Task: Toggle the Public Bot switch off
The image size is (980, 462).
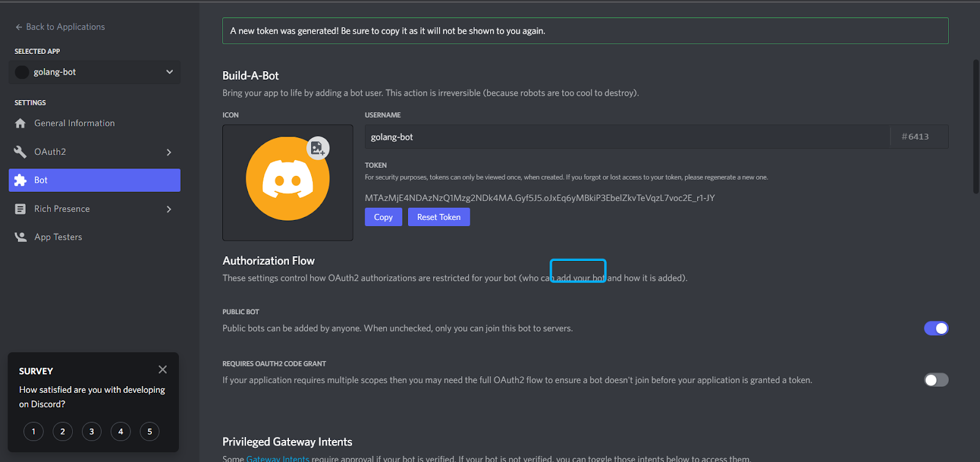Action: 936,328
